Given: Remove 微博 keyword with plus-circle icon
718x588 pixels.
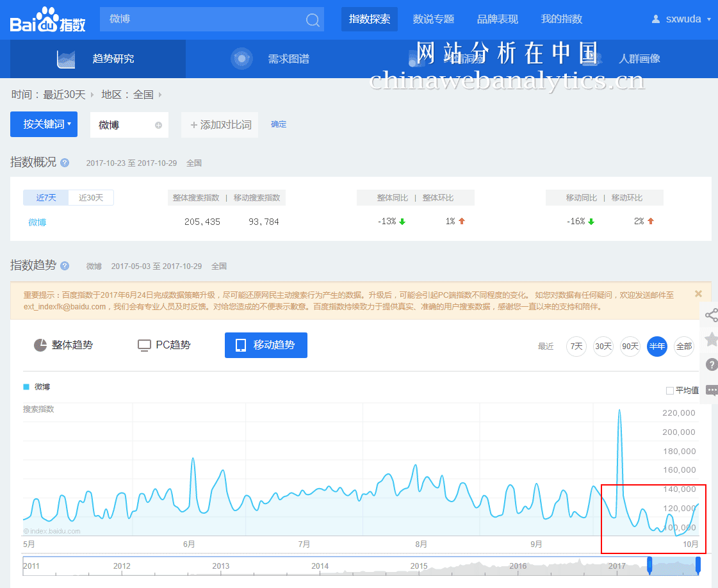Looking at the screenshot, I should 158,125.
